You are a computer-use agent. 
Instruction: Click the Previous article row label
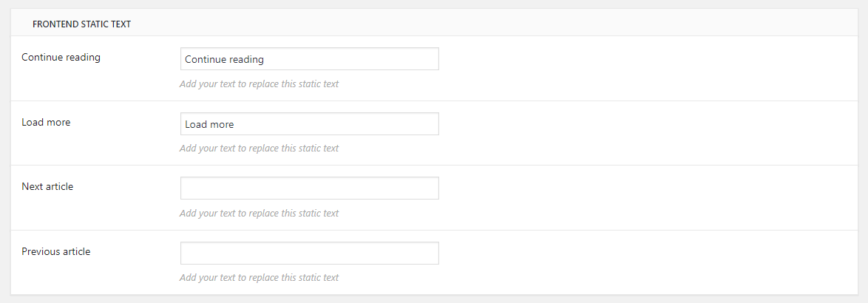click(55, 251)
